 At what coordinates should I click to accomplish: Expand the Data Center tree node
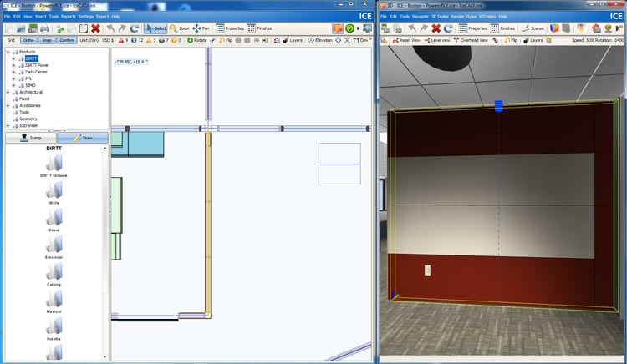click(13, 73)
